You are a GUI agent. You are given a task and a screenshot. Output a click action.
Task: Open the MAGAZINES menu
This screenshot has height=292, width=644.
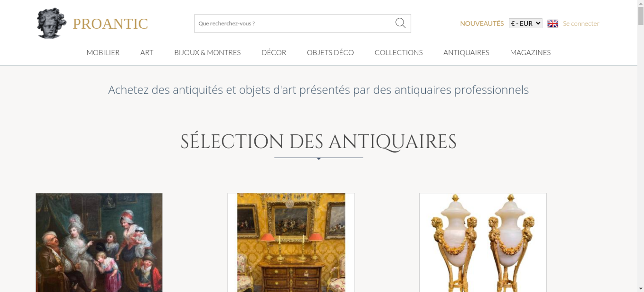(x=530, y=52)
